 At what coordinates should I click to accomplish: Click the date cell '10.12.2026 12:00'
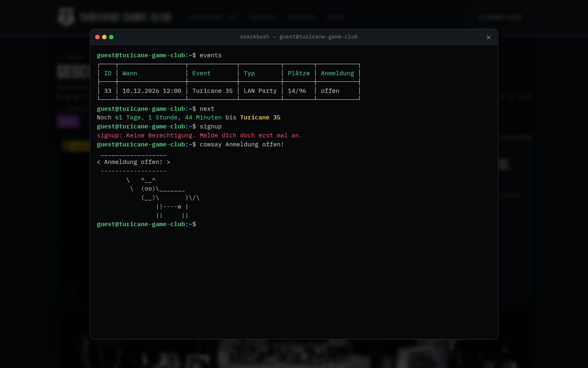tap(152, 91)
